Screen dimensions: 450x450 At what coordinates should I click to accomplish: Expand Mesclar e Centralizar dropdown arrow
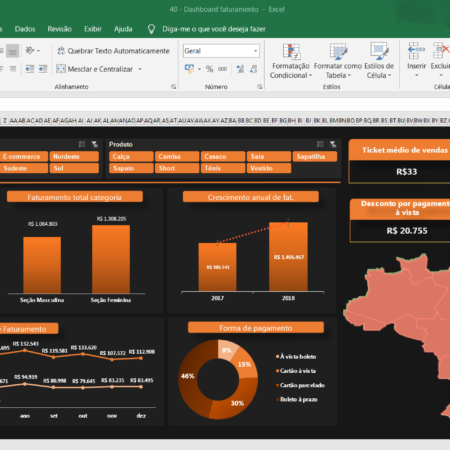[140, 69]
